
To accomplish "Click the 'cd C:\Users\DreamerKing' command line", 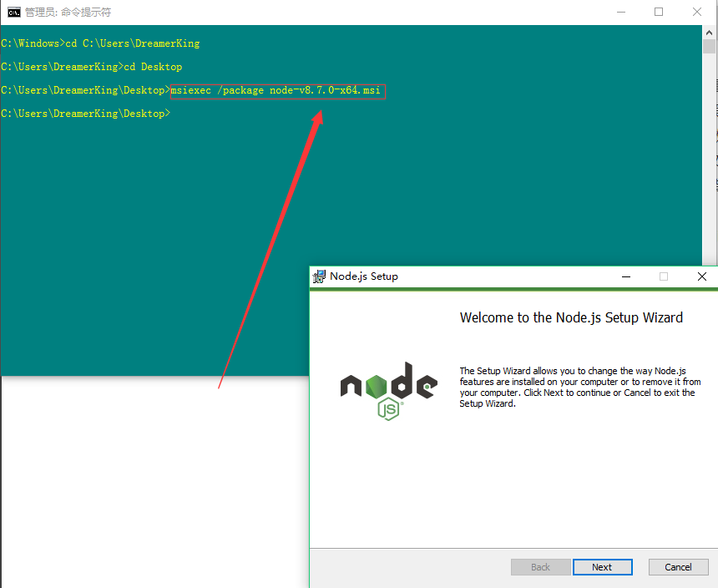I will (x=100, y=43).
